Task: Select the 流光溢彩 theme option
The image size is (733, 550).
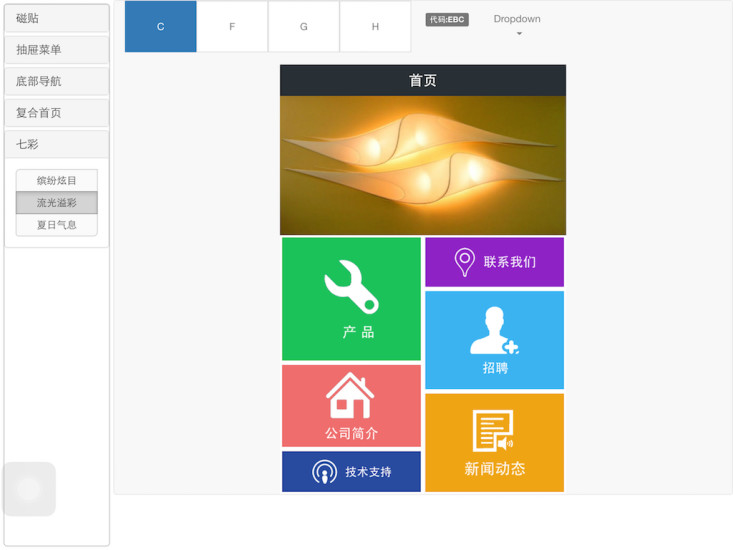Action: [57, 202]
